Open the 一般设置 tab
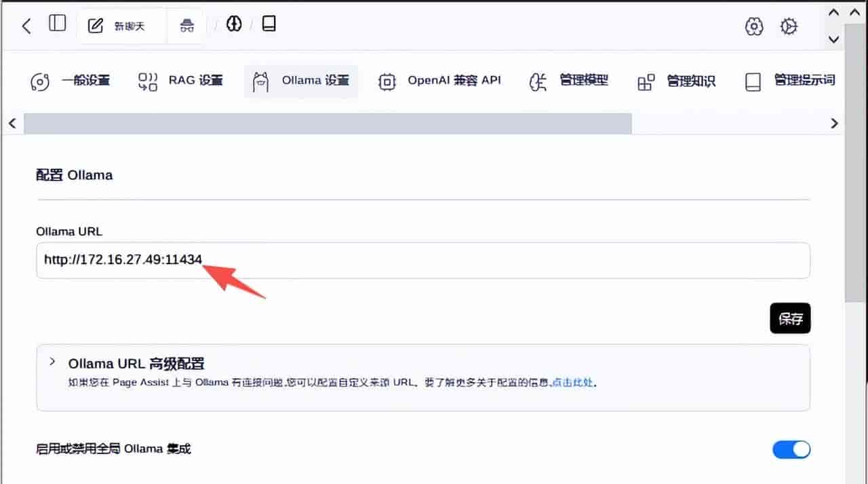 [71, 81]
